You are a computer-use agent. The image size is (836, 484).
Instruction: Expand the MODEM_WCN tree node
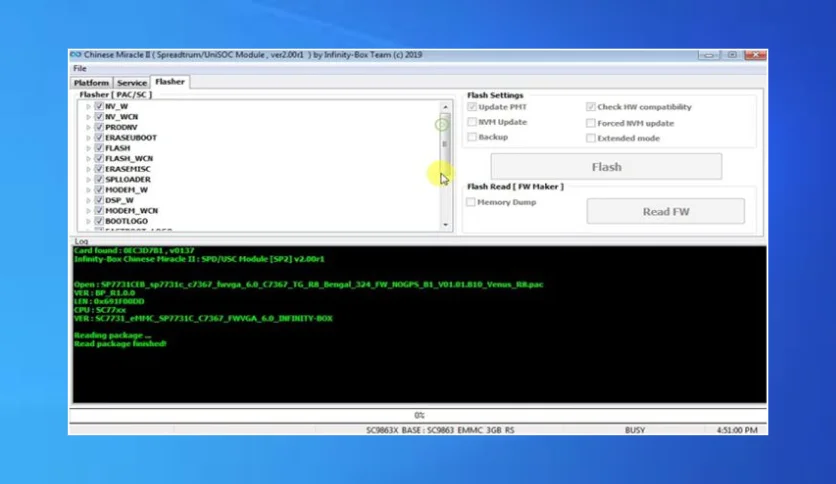click(x=89, y=211)
